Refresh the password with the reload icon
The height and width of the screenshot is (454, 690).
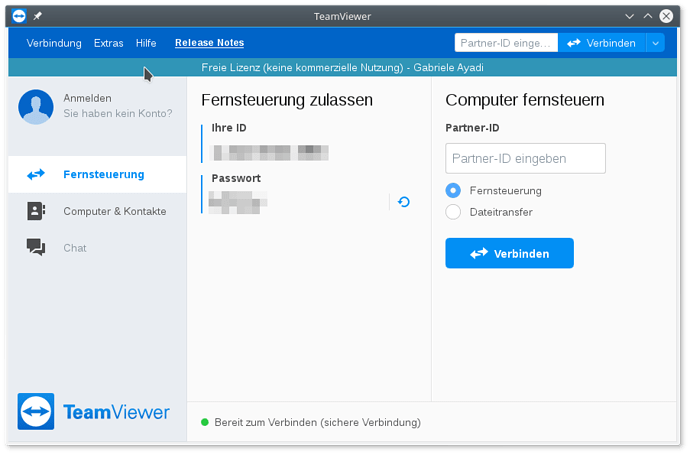point(404,202)
